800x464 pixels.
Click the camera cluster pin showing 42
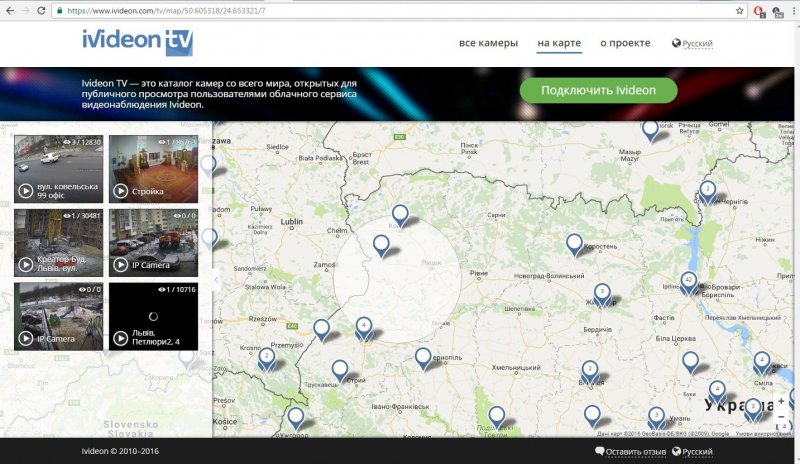pyautogui.click(x=688, y=280)
